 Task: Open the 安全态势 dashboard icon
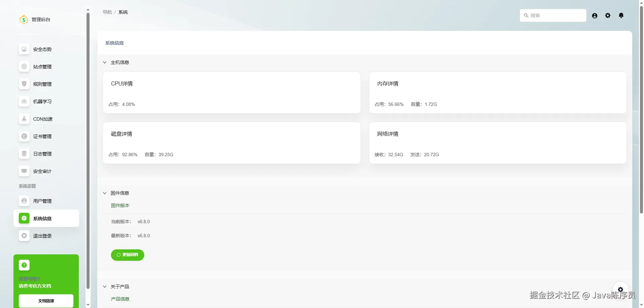click(x=24, y=49)
